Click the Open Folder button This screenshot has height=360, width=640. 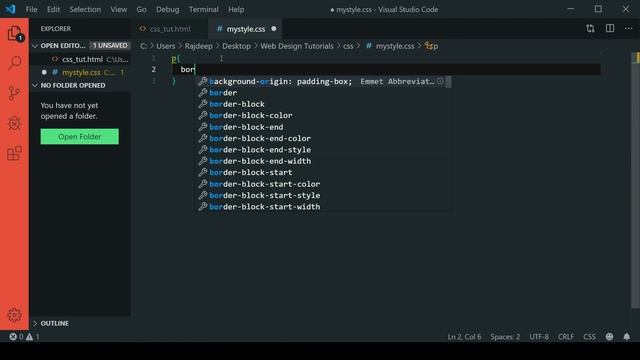click(80, 137)
